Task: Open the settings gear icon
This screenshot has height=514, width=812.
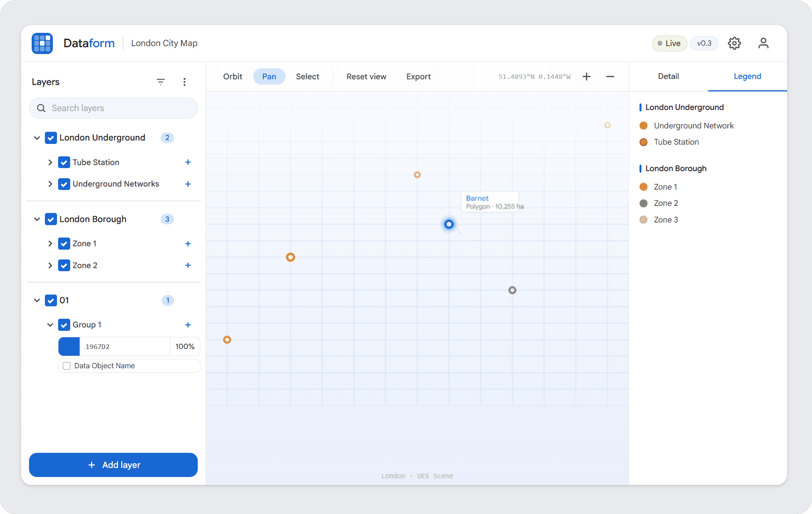Action: click(x=734, y=43)
